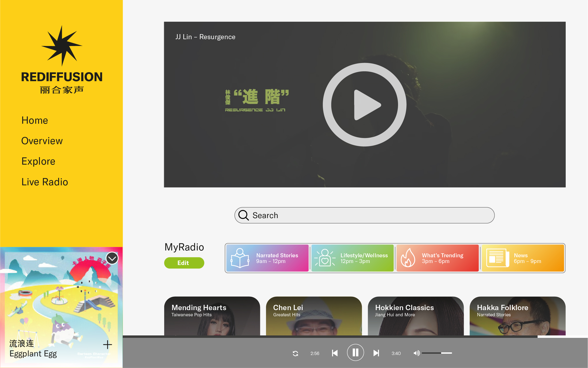Open Mending Hearts Taiwanese Pop Hits card

tap(212, 316)
